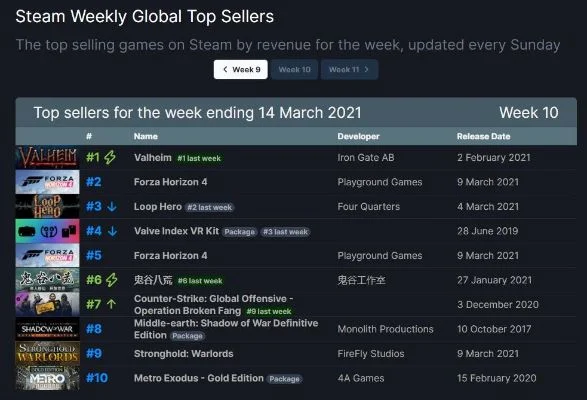587x400 pixels.
Task: Open the Loop Hero thumbnail image
Action: 48,206
